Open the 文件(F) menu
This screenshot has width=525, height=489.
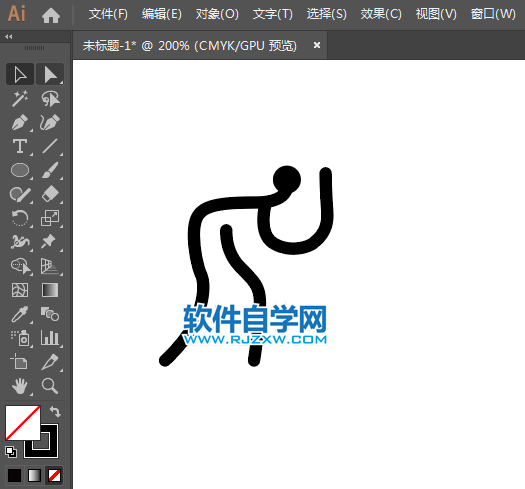click(x=108, y=14)
